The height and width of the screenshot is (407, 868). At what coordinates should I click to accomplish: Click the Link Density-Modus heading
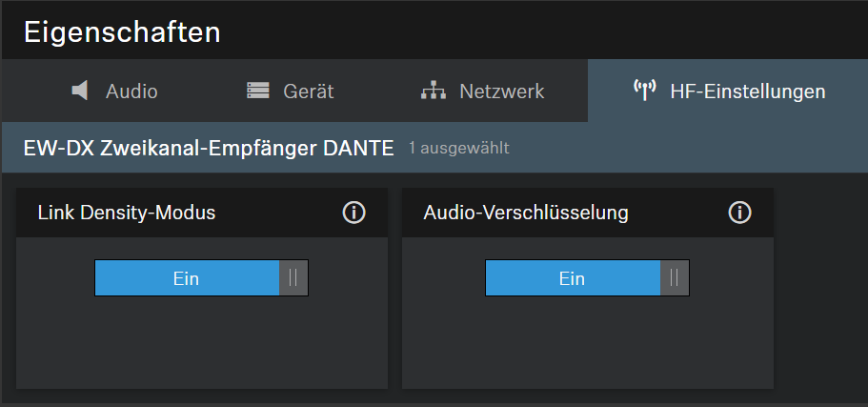[x=127, y=213]
